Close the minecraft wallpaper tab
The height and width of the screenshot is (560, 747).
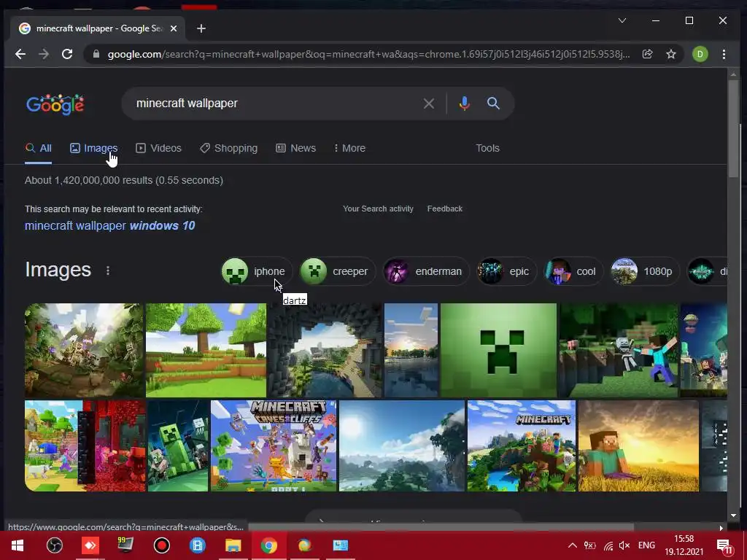(174, 28)
